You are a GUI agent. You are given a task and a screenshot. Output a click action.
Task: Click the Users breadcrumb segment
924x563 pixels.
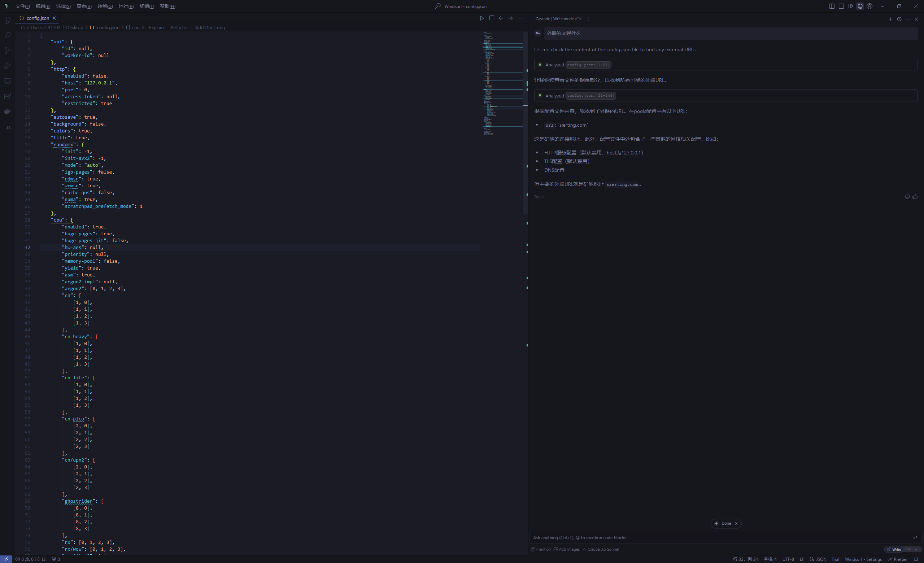click(36, 28)
